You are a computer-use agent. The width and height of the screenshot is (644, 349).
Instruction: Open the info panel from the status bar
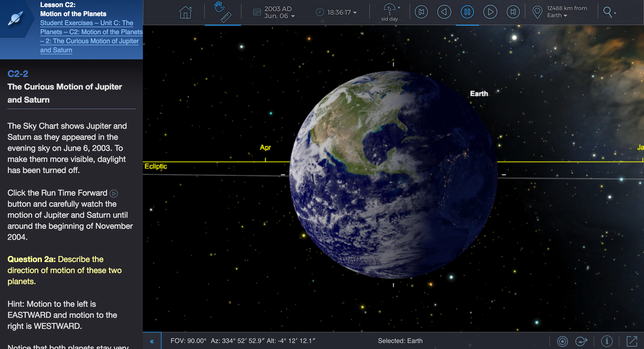coord(606,341)
